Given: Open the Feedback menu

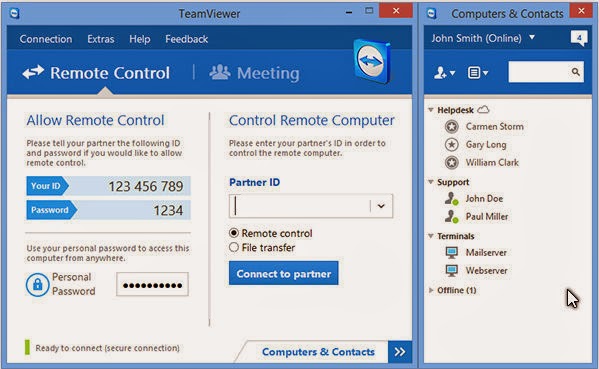Looking at the screenshot, I should point(186,39).
